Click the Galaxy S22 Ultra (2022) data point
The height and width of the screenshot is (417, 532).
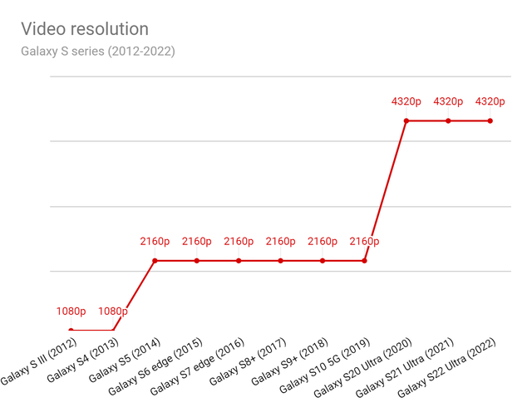click(x=490, y=121)
